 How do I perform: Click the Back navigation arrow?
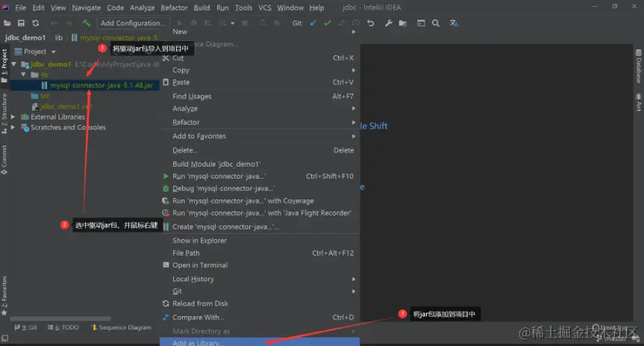(x=54, y=23)
